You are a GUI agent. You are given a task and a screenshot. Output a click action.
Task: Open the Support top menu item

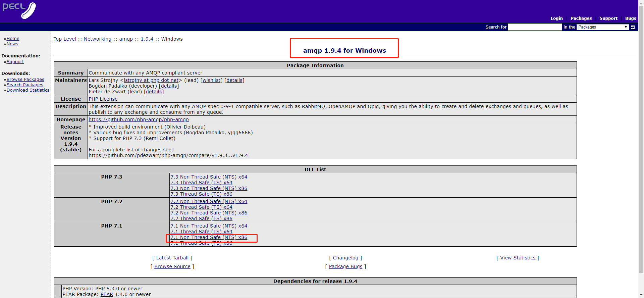608,18
